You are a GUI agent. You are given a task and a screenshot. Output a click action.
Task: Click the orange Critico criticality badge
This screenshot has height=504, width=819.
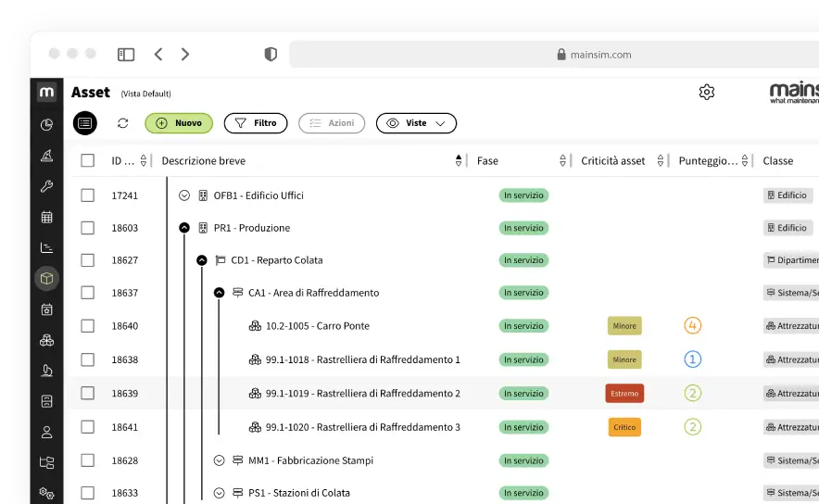click(624, 427)
